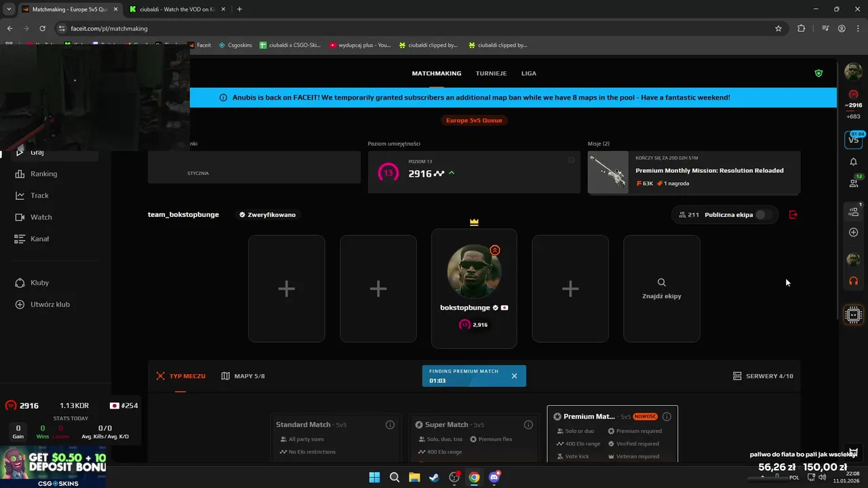Toggle the Publiczna ekipa switch
This screenshot has height=488, width=868.
(764, 215)
